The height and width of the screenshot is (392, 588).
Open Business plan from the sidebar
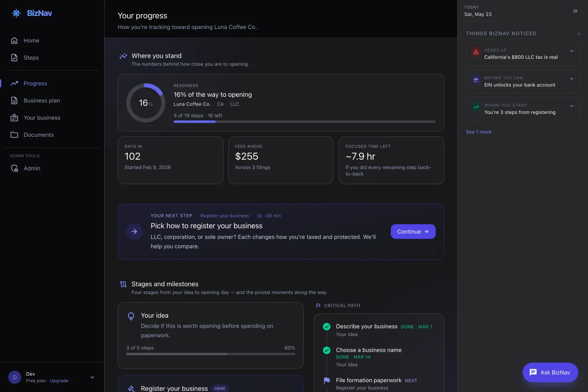coord(52,100)
